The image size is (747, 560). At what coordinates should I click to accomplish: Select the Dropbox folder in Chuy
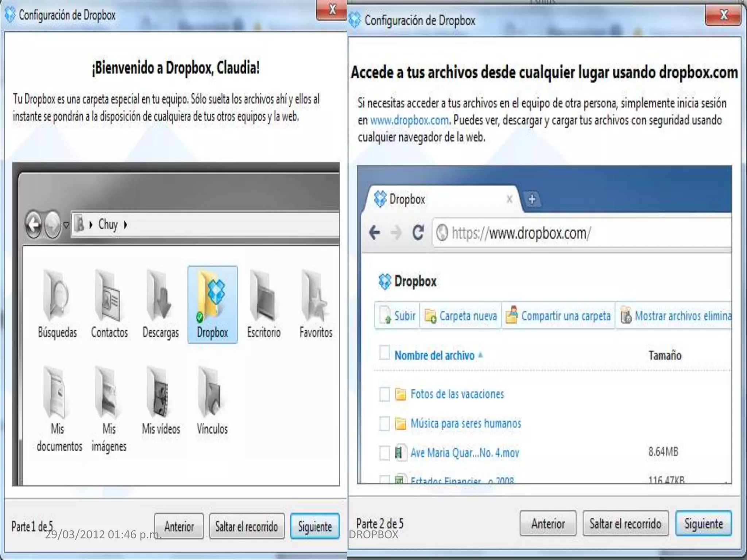click(x=213, y=304)
